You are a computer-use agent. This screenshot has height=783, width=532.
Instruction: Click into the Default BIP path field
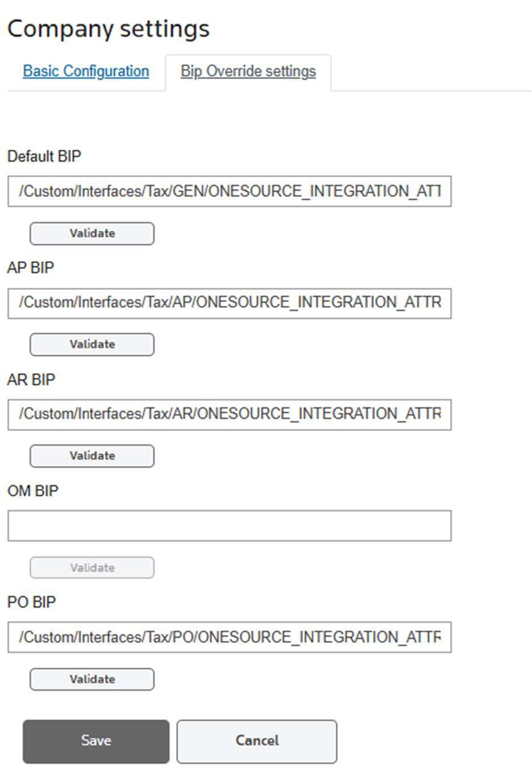point(229,191)
